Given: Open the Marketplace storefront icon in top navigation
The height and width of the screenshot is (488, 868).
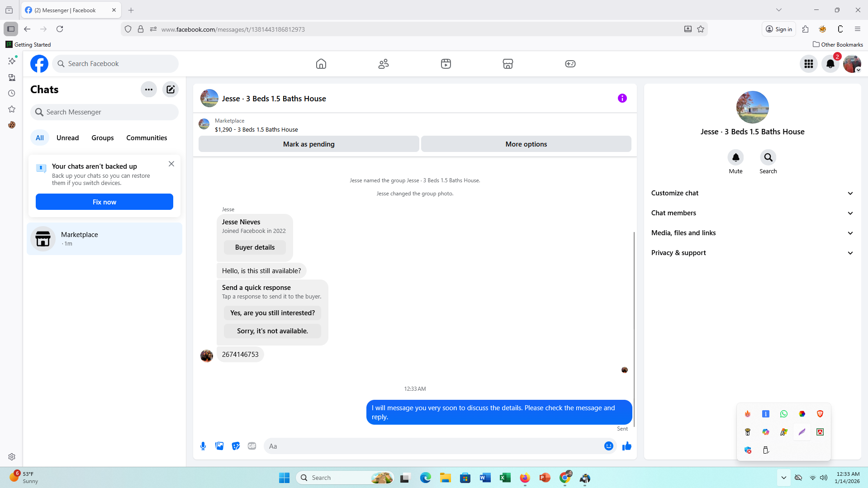Looking at the screenshot, I should coord(508,64).
